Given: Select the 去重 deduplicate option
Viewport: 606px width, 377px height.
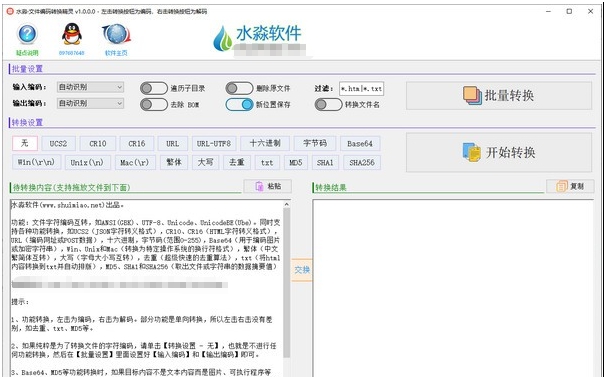Looking at the screenshot, I should (237, 162).
